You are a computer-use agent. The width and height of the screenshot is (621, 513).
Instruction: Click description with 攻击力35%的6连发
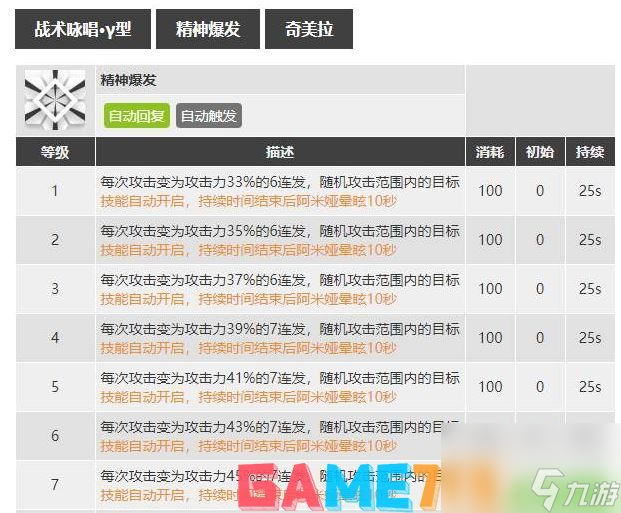(280, 231)
